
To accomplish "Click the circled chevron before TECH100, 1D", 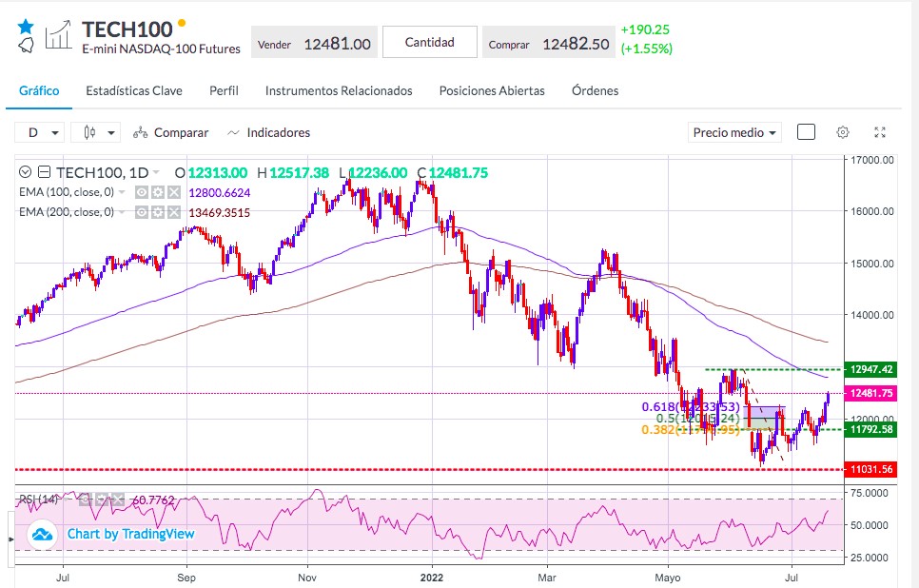I will tap(25, 172).
